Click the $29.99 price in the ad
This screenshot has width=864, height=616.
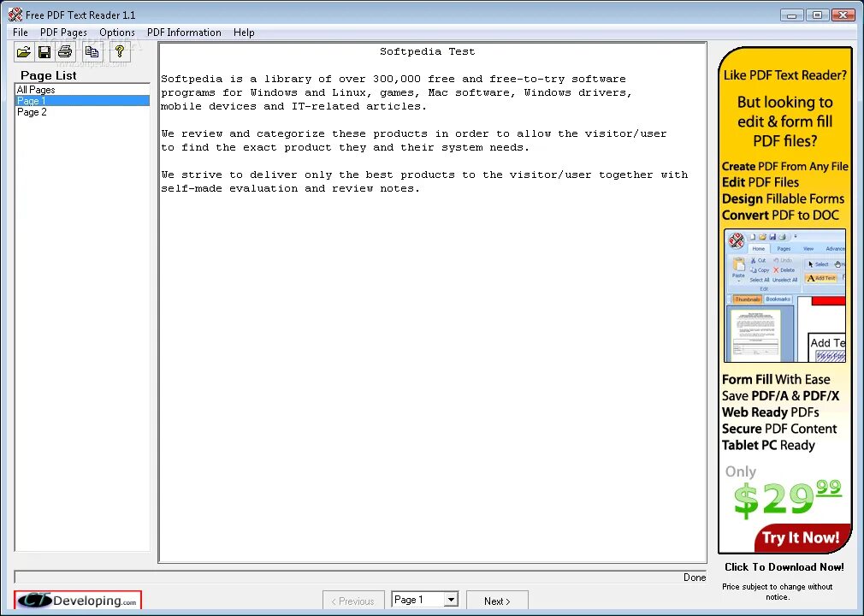(787, 498)
